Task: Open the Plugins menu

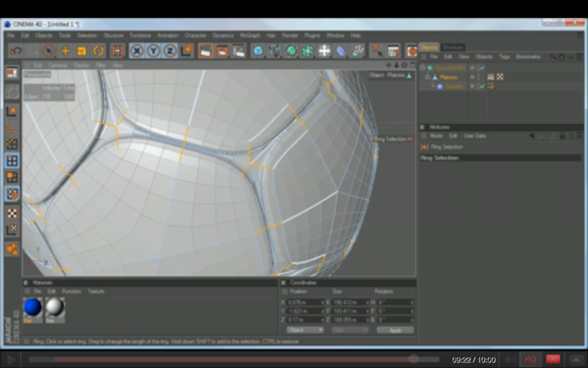Action: (312, 35)
